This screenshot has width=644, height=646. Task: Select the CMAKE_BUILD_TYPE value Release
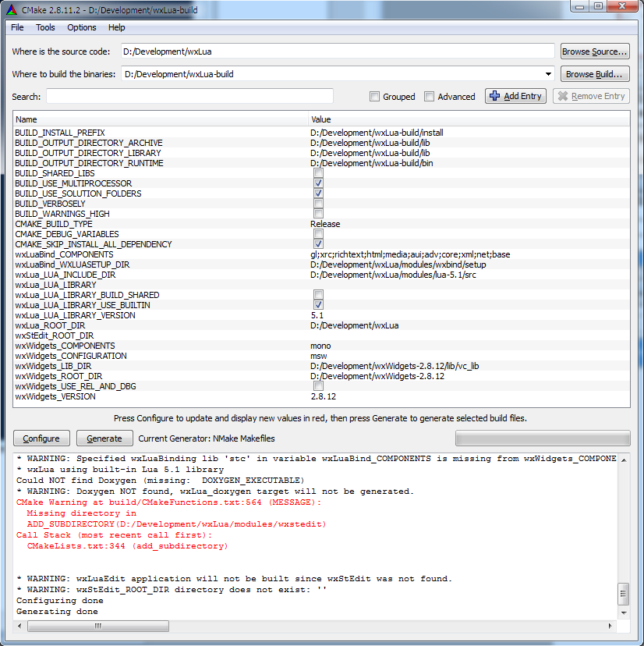pyautogui.click(x=325, y=224)
